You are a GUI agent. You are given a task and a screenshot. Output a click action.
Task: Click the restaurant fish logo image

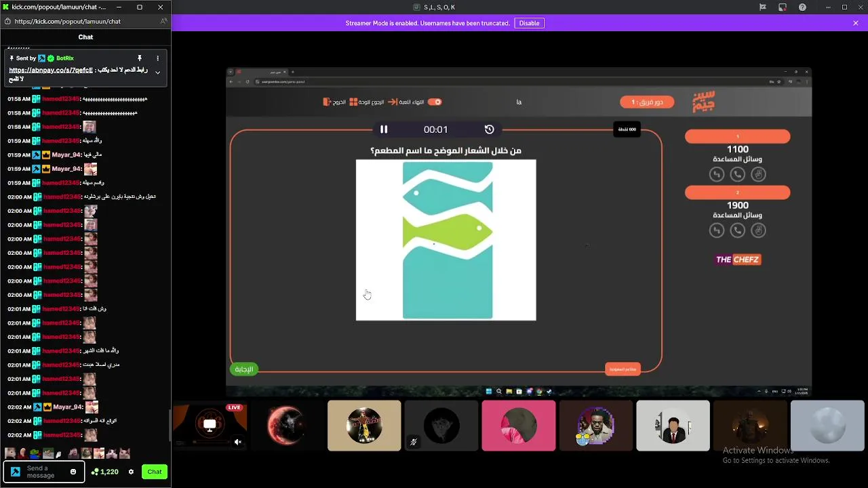point(446,240)
